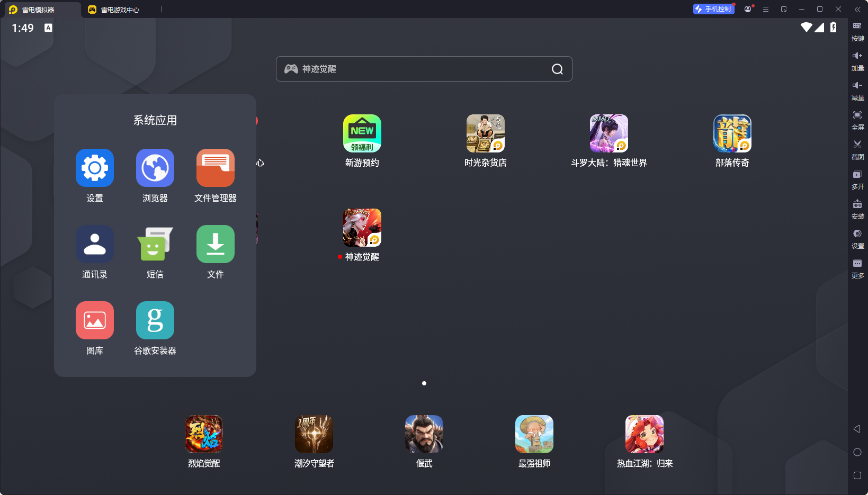
Task: Open the 短信 messaging app
Action: click(x=155, y=244)
